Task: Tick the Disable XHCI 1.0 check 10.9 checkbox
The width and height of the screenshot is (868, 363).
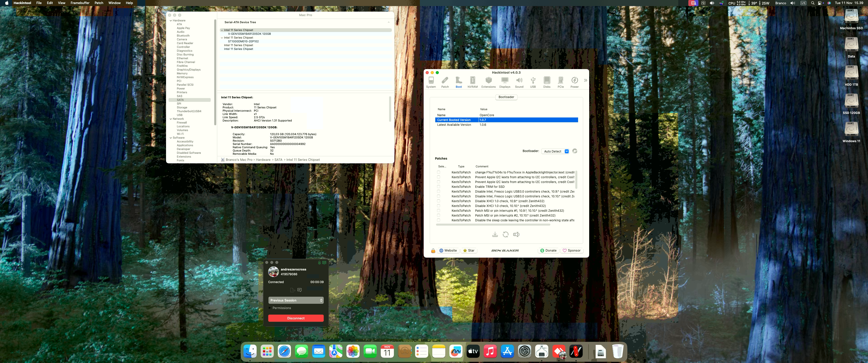Action: click(438, 201)
